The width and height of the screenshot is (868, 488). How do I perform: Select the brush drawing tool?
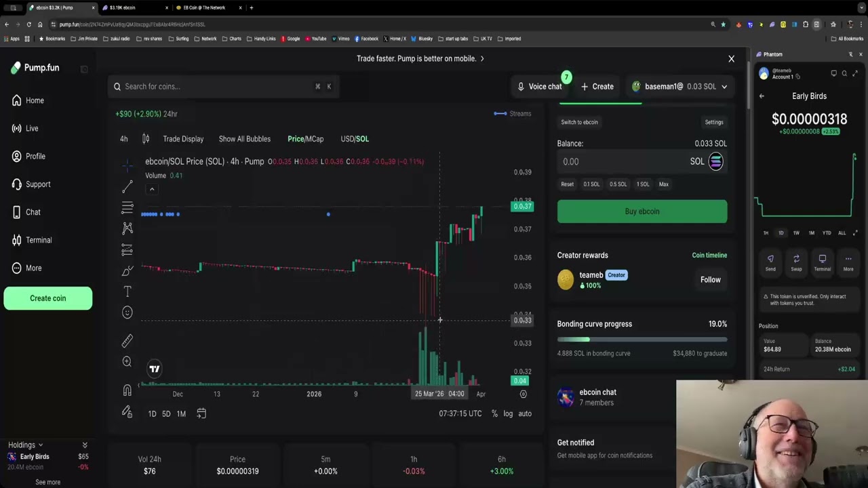pyautogui.click(x=127, y=270)
